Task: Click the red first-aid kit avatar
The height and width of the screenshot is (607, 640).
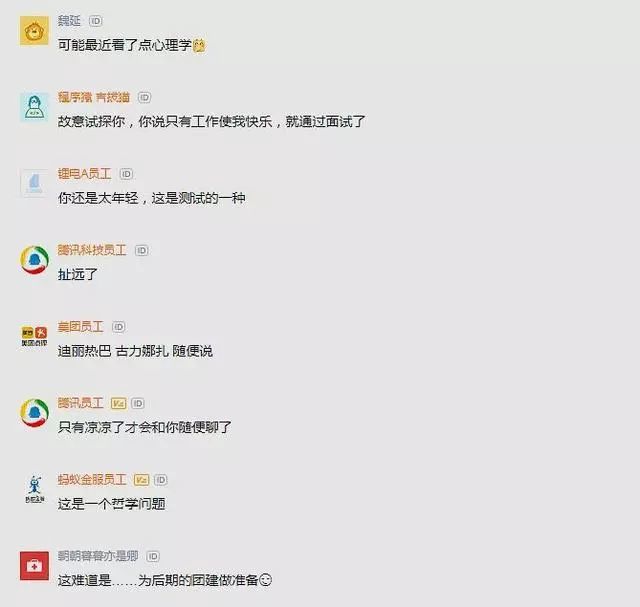Action: click(x=34, y=566)
